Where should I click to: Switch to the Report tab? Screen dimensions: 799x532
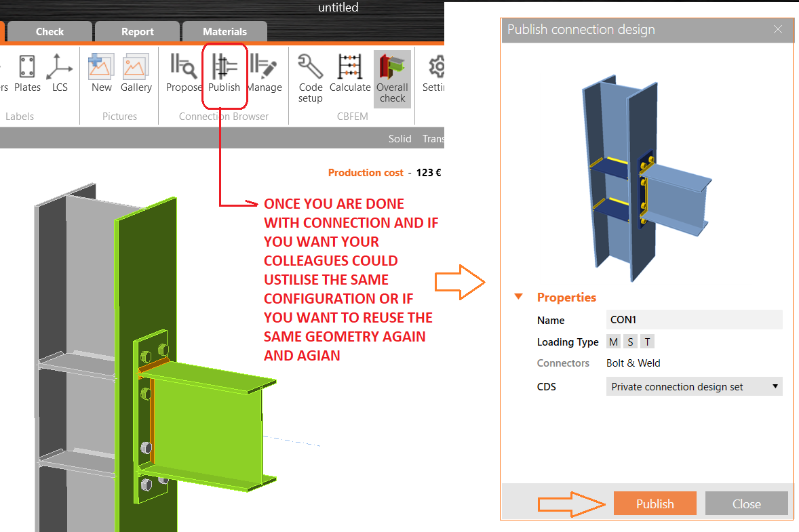point(137,31)
